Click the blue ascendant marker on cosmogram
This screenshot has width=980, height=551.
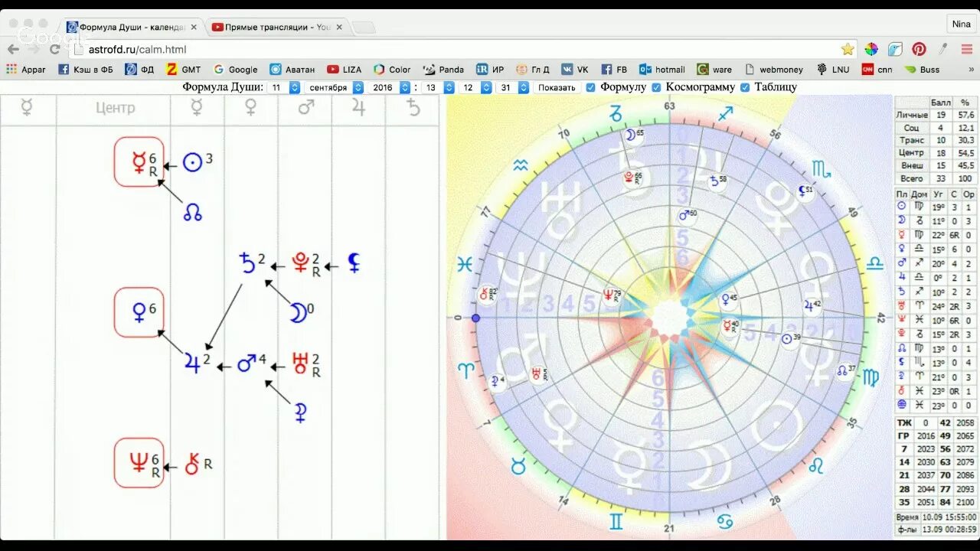(475, 318)
